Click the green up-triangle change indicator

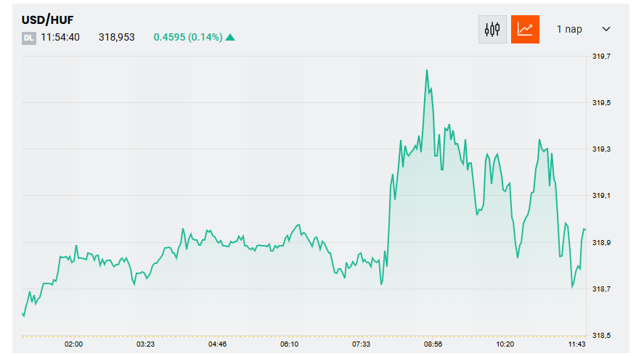(230, 38)
